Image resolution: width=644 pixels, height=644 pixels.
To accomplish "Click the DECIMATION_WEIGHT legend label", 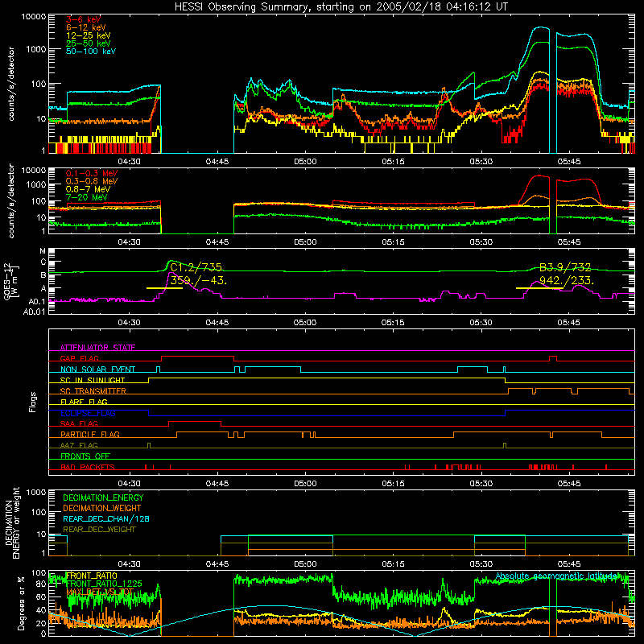I will (102, 508).
